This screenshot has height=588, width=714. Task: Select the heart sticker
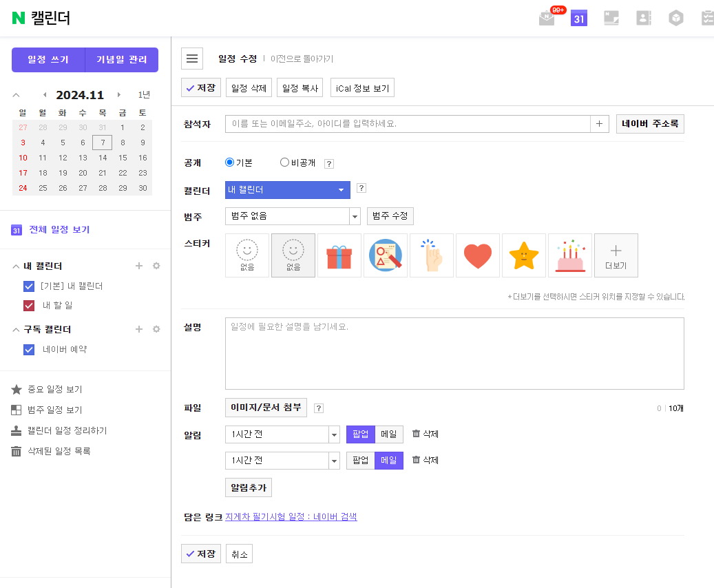[x=478, y=255]
